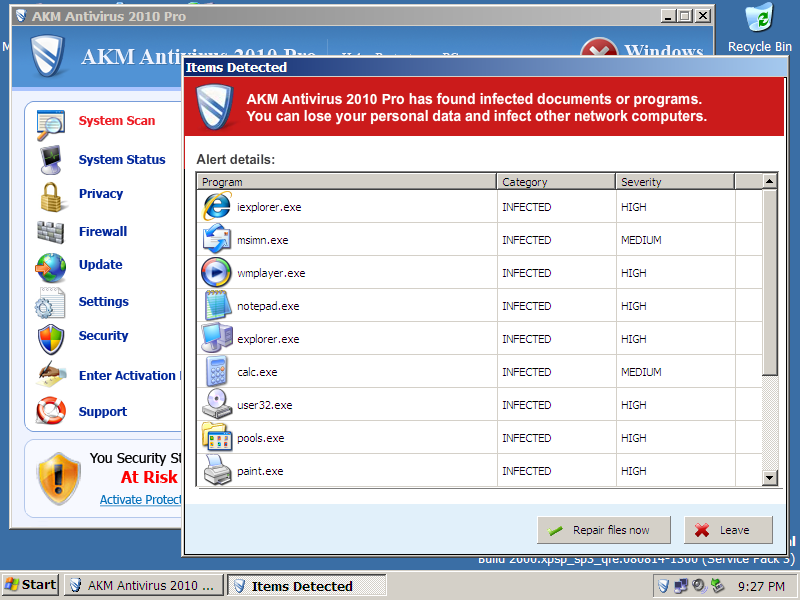Click the System Scan magnifier icon
The image size is (800, 600).
pos(50,124)
